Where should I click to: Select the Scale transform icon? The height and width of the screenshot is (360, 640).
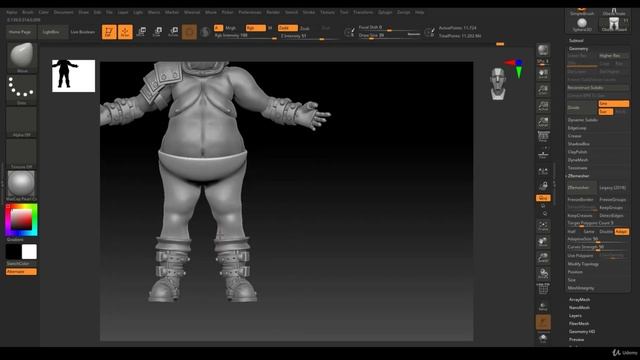click(158, 32)
